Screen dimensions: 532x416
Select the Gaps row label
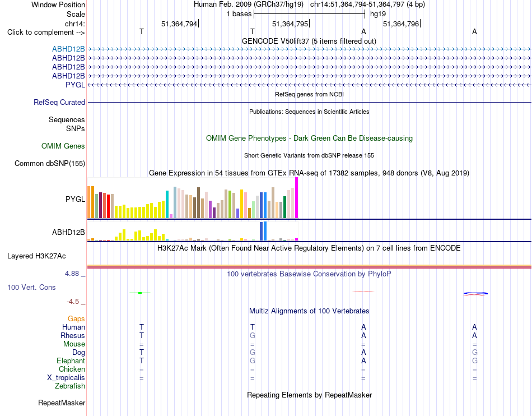(76, 318)
